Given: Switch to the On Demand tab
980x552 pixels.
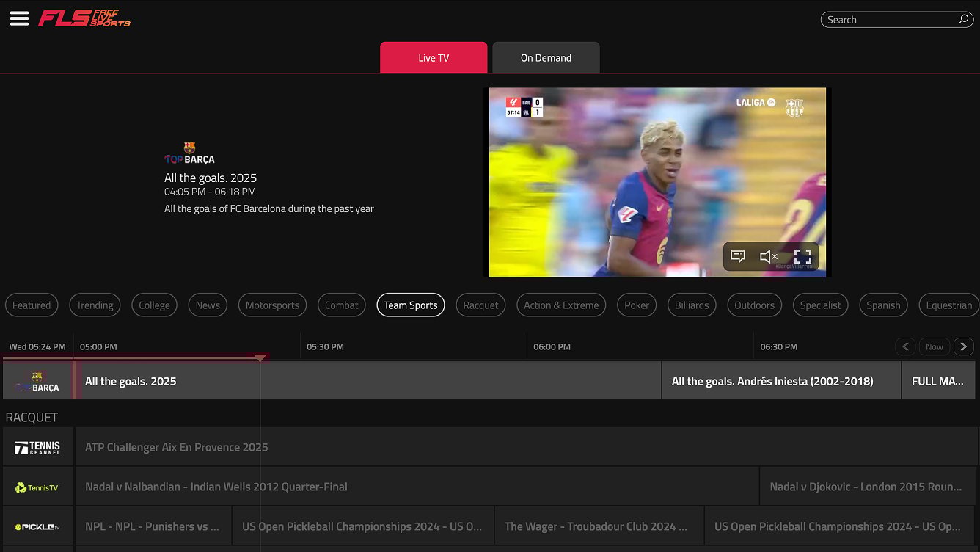Looking at the screenshot, I should [x=546, y=57].
